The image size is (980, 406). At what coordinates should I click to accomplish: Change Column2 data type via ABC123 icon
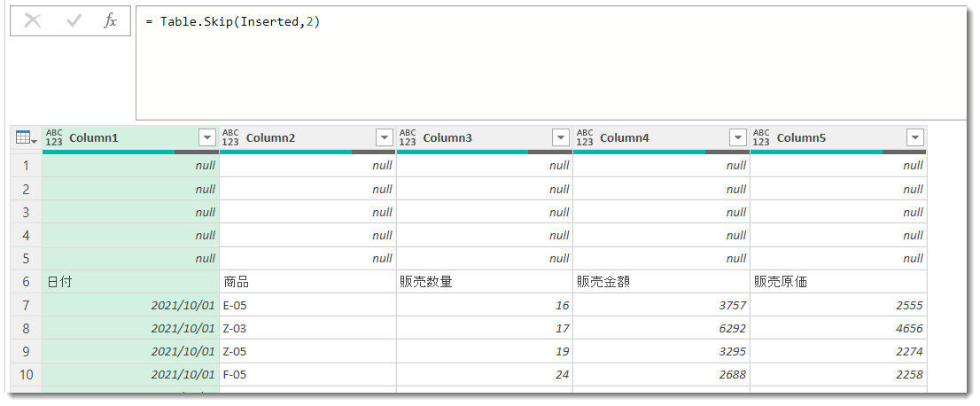[x=230, y=137]
